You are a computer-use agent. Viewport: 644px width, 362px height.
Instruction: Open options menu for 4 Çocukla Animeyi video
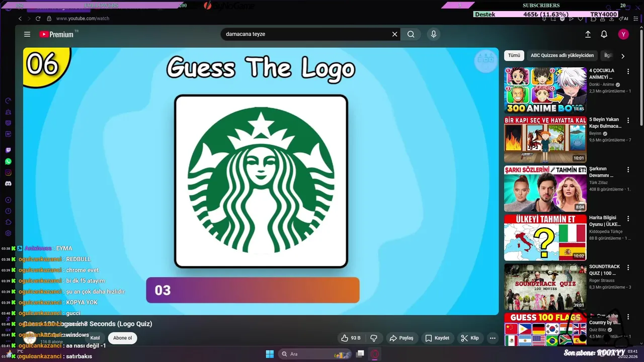click(x=628, y=71)
